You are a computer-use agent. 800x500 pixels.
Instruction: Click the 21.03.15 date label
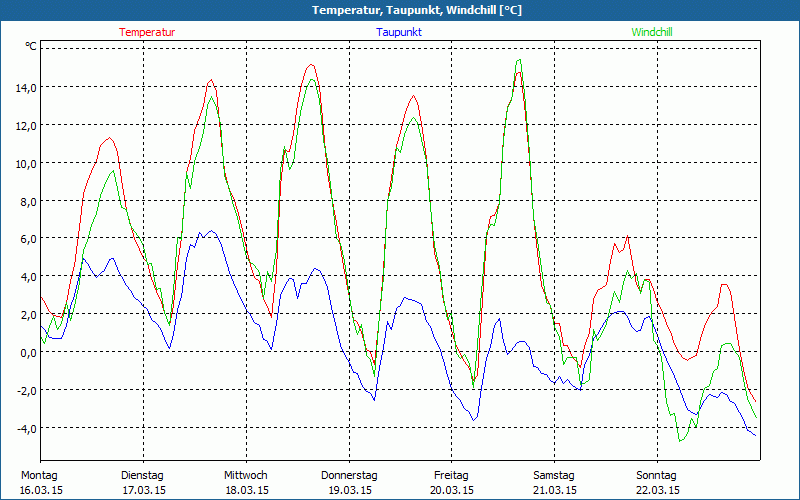555,490
